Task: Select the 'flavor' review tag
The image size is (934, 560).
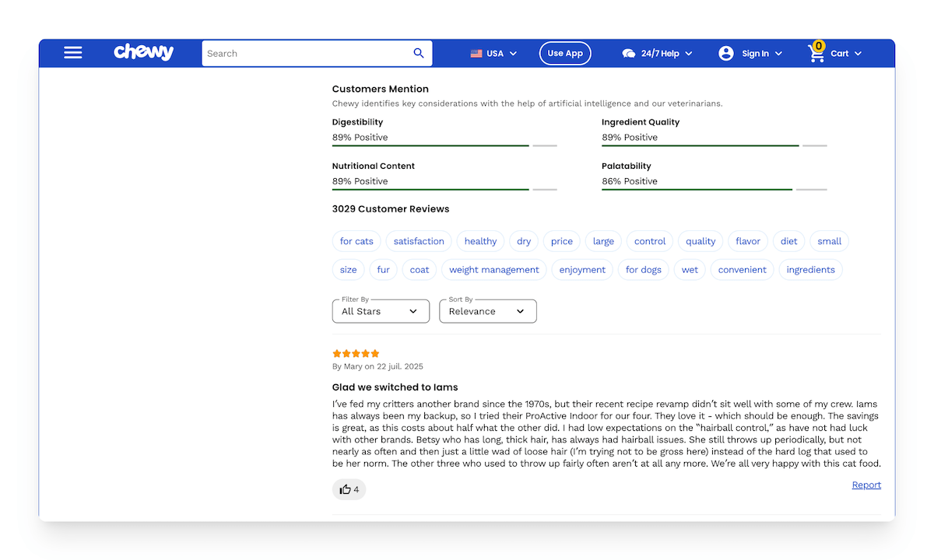Action: pyautogui.click(x=748, y=241)
